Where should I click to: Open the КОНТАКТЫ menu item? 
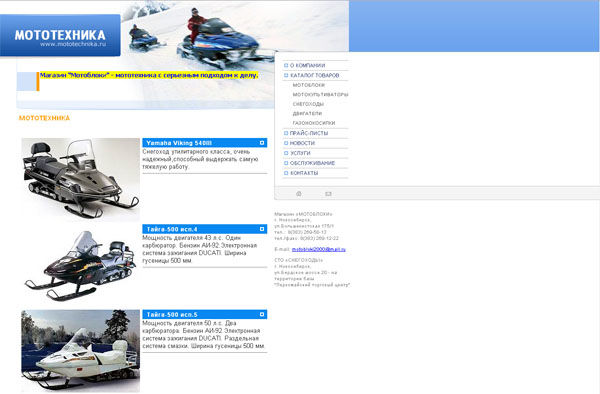(304, 173)
